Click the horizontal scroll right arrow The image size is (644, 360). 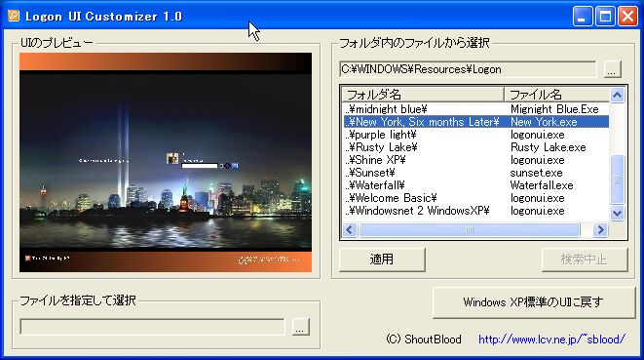pos(600,229)
